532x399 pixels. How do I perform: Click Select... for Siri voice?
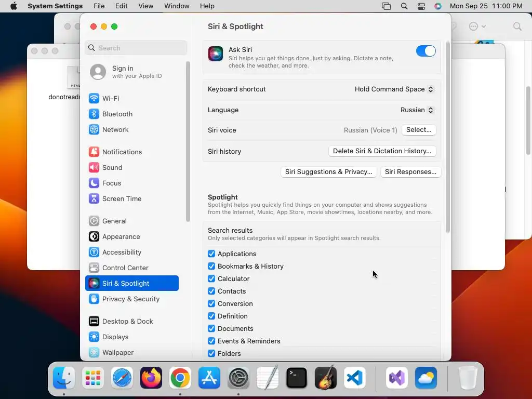(419, 130)
